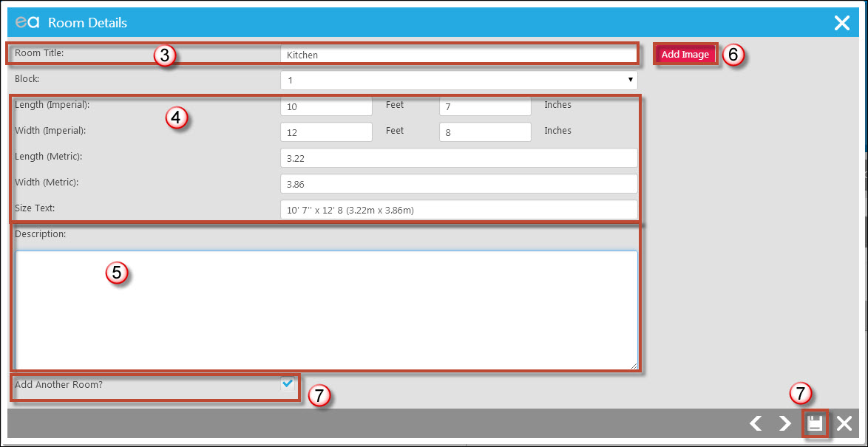Focus the Description text area
The image size is (868, 447).
coord(326,310)
